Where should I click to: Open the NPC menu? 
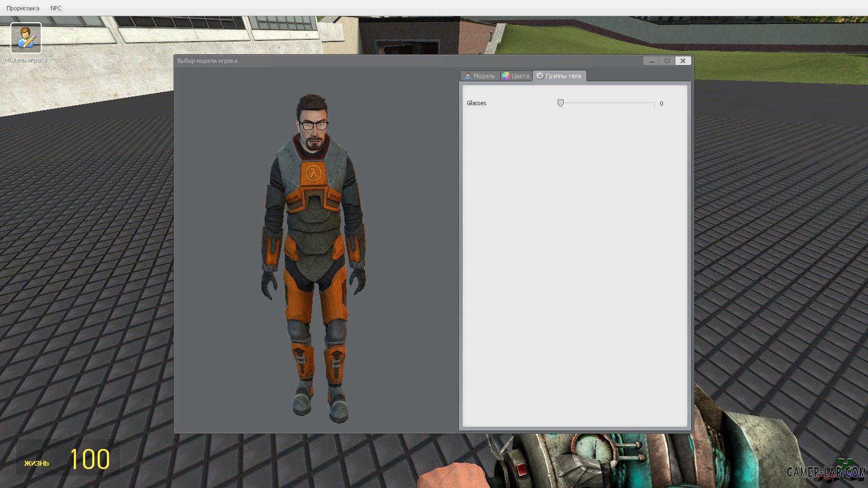coord(56,8)
